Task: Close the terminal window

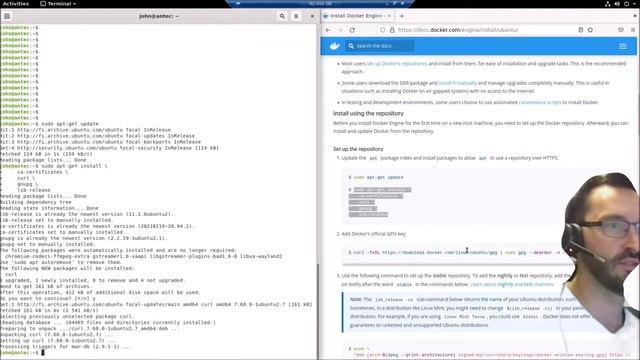Action: [312, 16]
